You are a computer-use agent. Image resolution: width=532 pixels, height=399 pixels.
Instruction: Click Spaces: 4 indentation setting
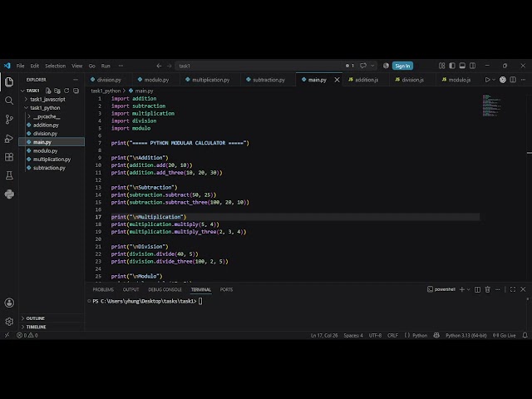pos(353,335)
